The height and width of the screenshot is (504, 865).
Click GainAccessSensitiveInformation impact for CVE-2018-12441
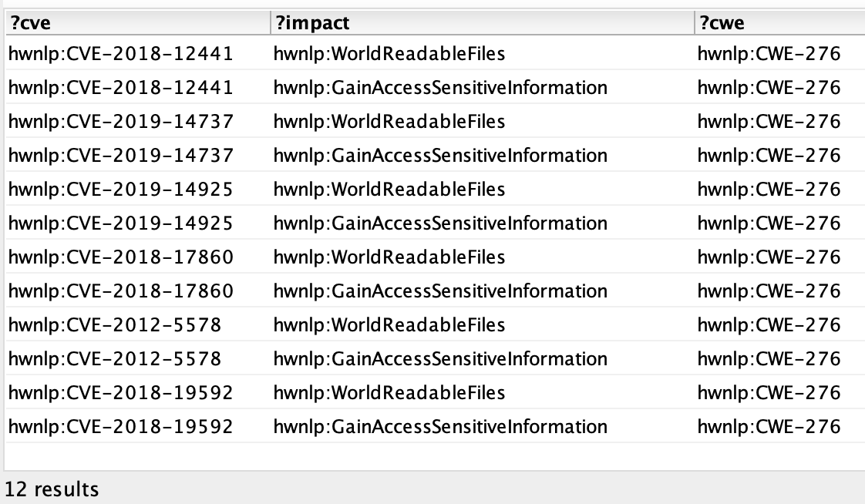(x=440, y=88)
